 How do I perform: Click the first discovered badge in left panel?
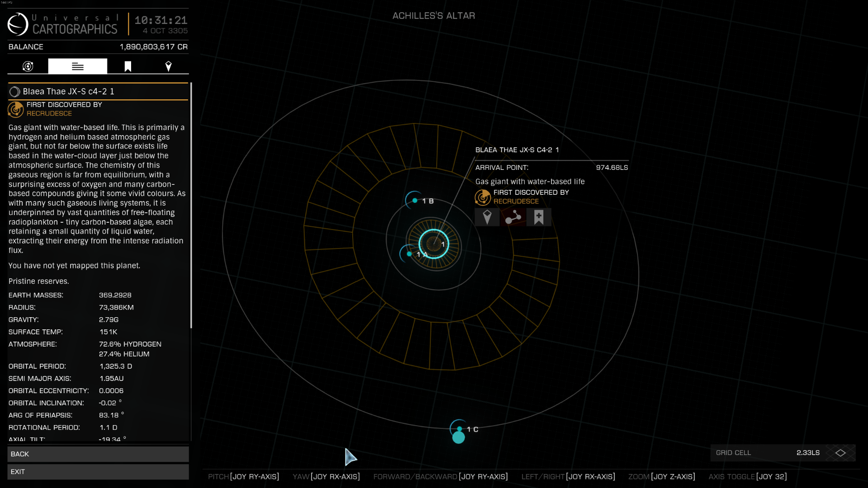pyautogui.click(x=16, y=109)
